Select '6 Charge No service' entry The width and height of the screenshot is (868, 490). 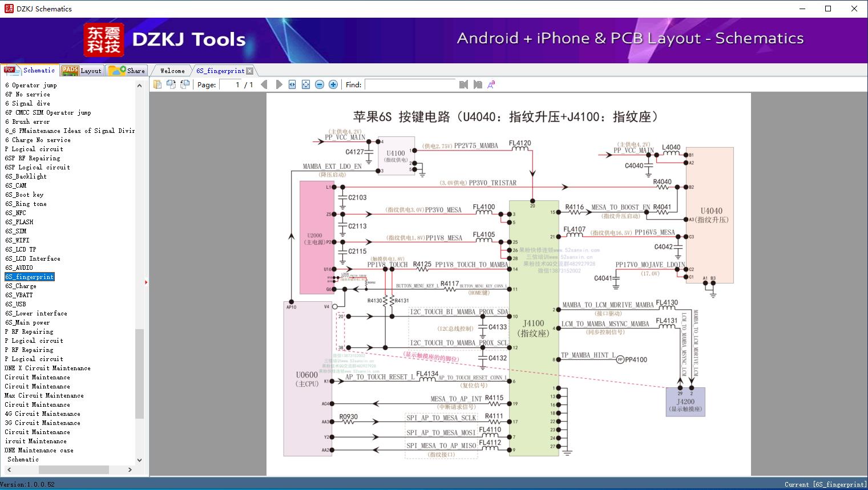click(38, 140)
